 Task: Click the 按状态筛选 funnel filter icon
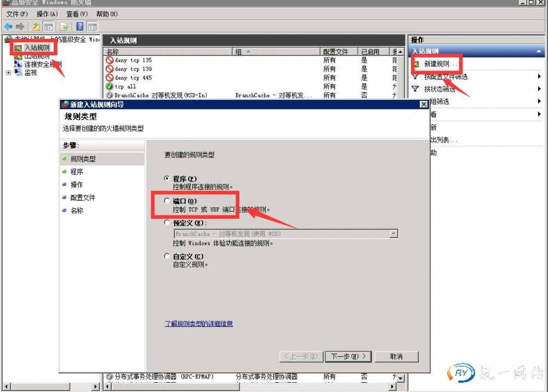tap(415, 89)
